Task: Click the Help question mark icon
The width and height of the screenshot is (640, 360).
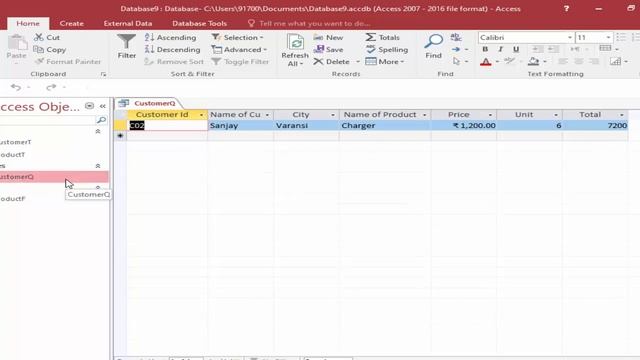Action: click(x=566, y=9)
